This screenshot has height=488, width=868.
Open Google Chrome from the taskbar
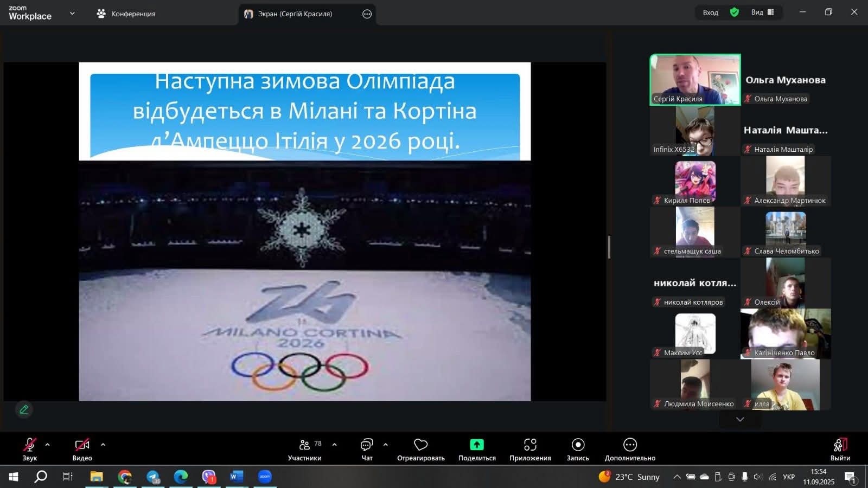point(125,477)
